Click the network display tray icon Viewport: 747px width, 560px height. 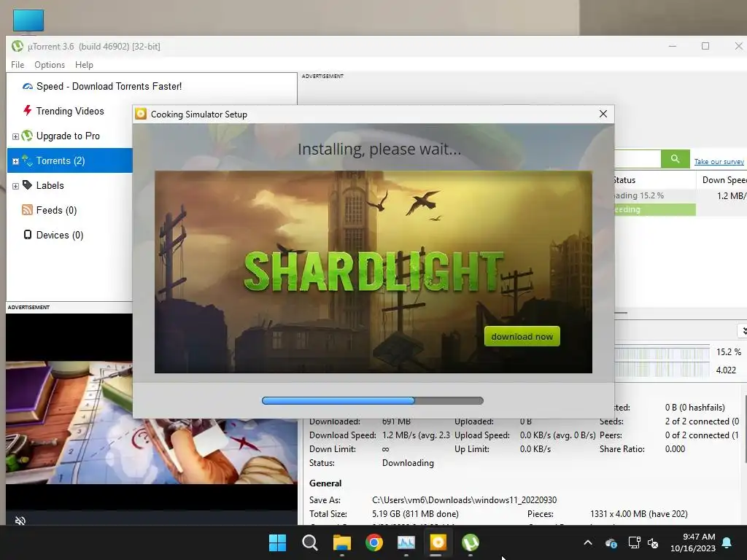tap(634, 542)
